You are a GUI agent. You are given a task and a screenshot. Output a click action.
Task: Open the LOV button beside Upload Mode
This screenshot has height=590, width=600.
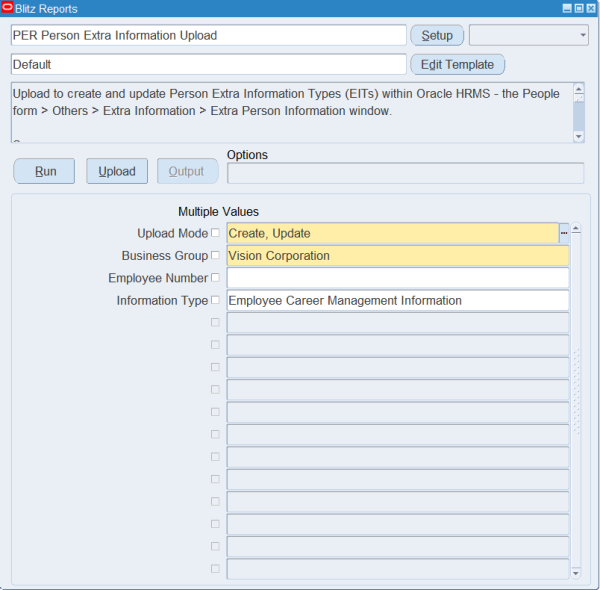pyautogui.click(x=564, y=233)
